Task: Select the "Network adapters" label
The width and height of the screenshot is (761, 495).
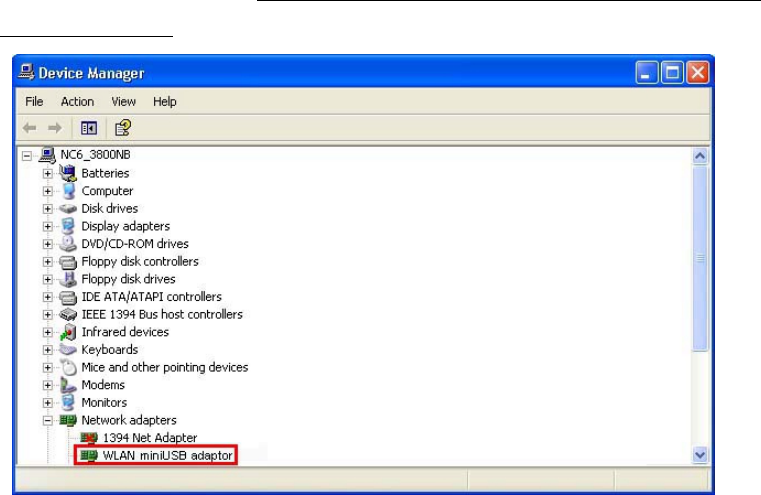Action: pos(129,420)
